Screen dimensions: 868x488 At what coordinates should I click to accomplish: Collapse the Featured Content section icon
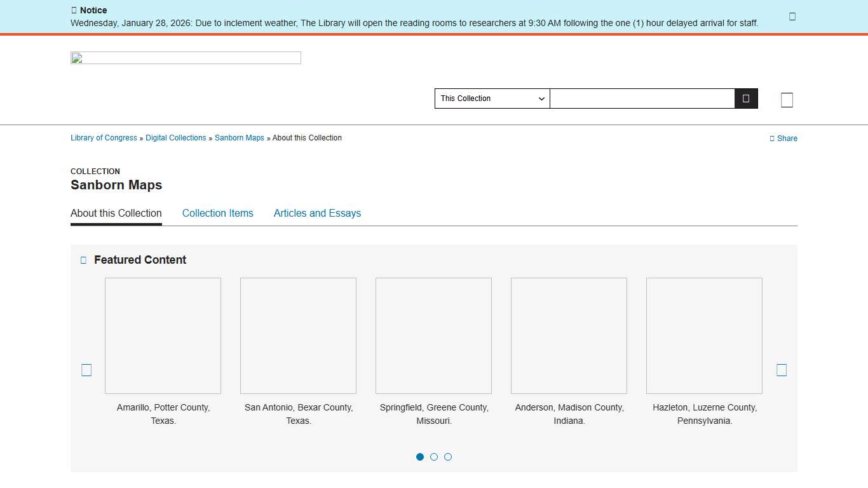pos(83,260)
